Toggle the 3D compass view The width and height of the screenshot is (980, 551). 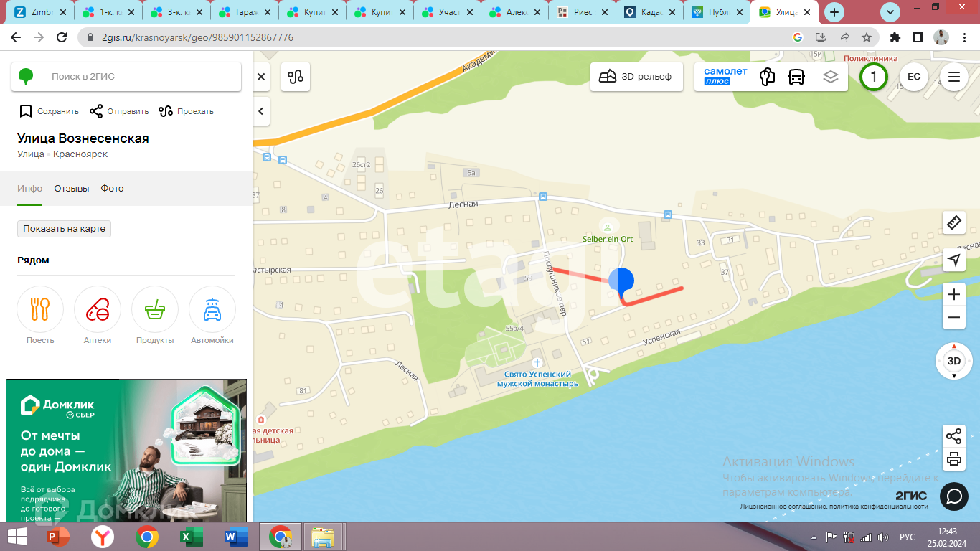(x=954, y=361)
